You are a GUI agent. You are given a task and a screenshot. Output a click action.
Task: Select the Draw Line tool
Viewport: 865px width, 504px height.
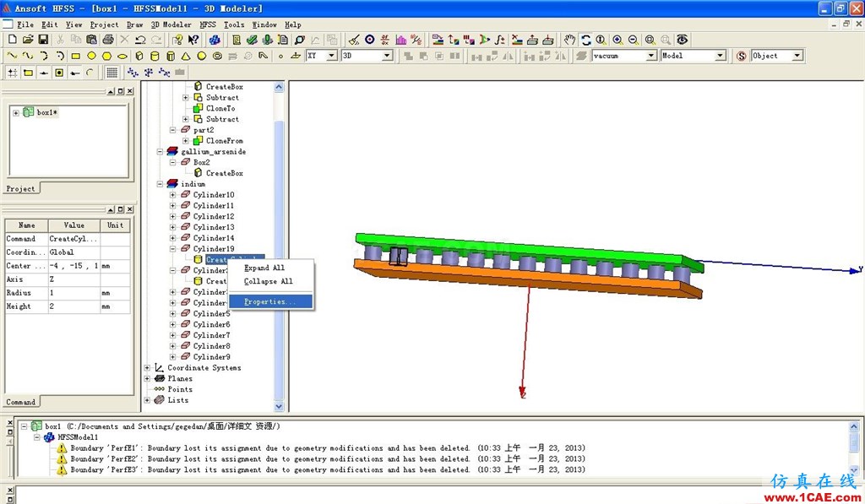coord(12,56)
